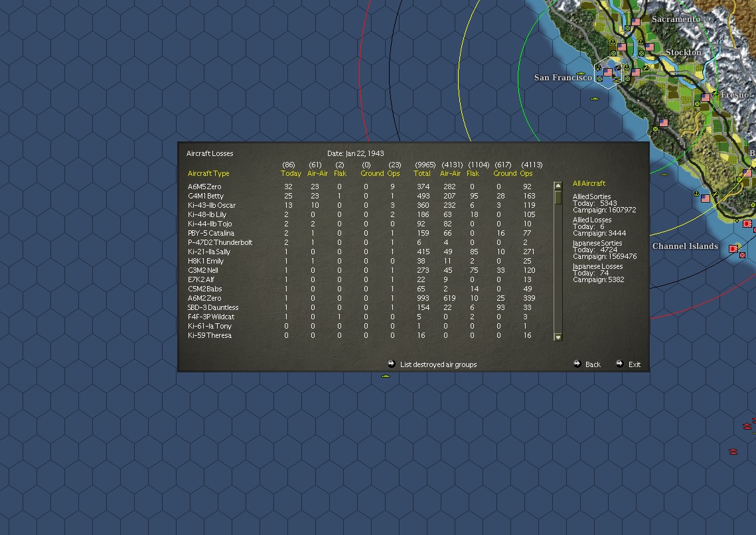This screenshot has height=535, width=756.
Task: Select the PBY-5 Catalina row
Action: click(362, 233)
